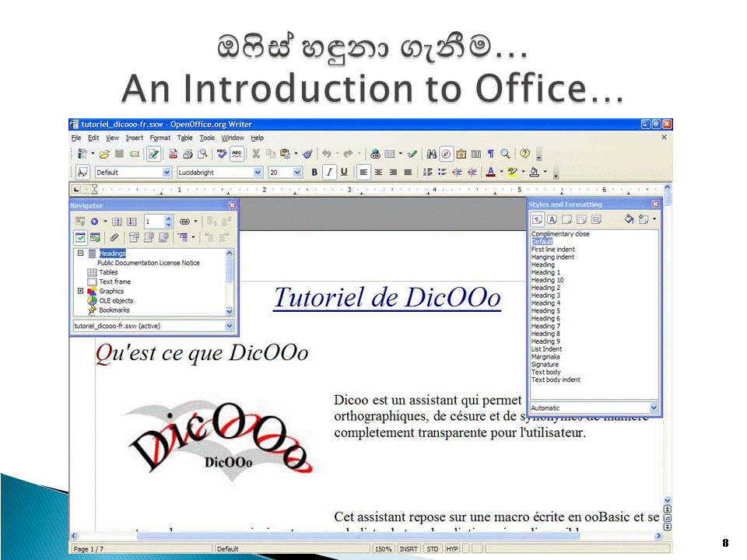The width and height of the screenshot is (747, 560).
Task: Click INSRT mode in status bar
Action: tap(409, 549)
